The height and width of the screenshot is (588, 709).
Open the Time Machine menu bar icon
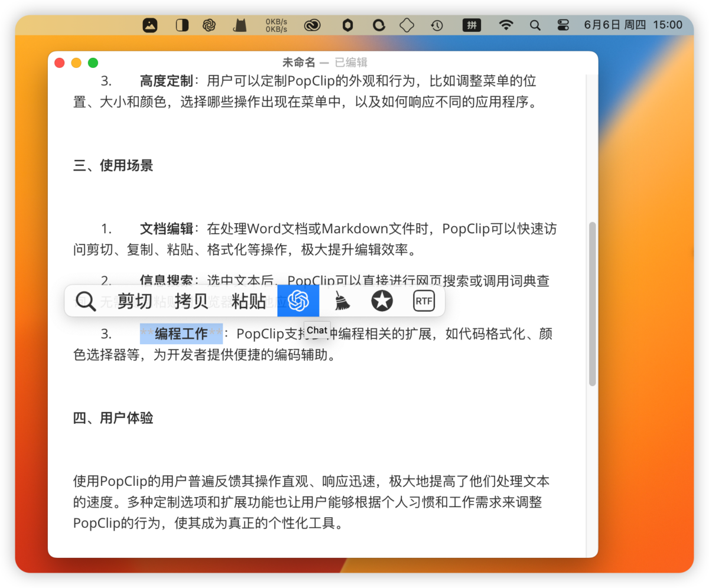tap(437, 25)
